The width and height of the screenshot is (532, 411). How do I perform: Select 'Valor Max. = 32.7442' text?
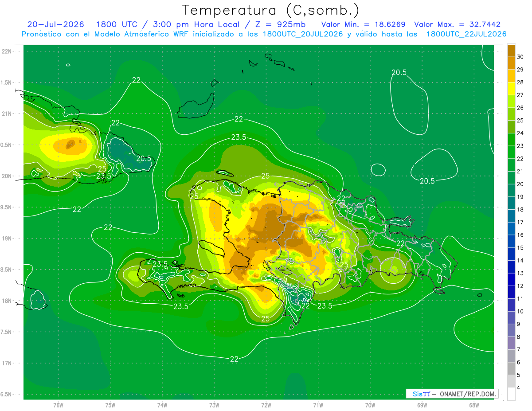457,24
